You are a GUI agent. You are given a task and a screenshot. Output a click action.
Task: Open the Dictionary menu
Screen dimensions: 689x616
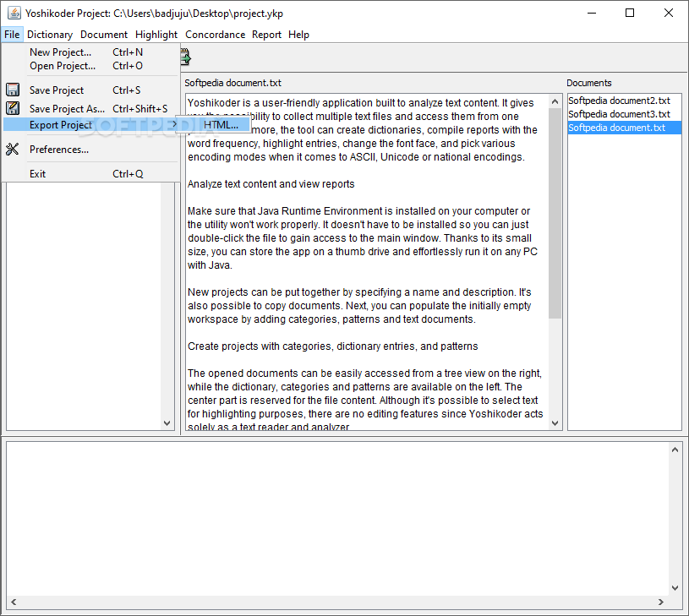click(50, 35)
